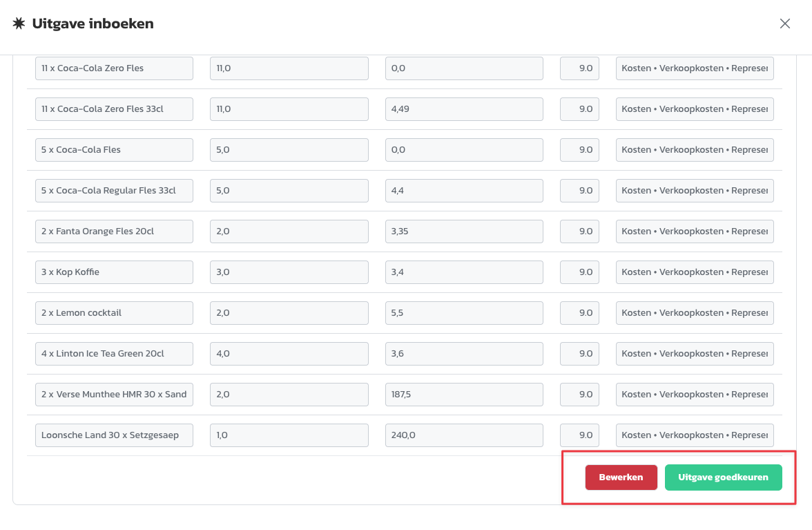Image resolution: width=812 pixels, height=530 pixels.
Task: Select VAT field of Loonsche Land row
Action: 579,435
